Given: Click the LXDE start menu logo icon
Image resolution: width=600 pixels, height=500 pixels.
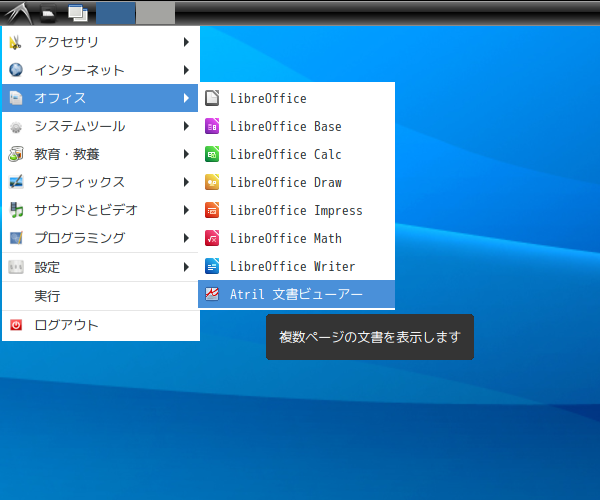Looking at the screenshot, I should coord(18,13).
